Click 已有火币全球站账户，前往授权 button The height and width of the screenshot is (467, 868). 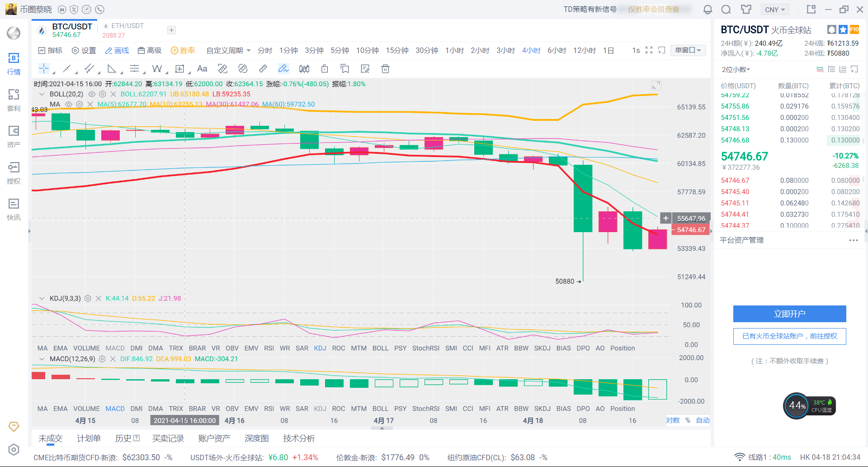click(x=789, y=336)
